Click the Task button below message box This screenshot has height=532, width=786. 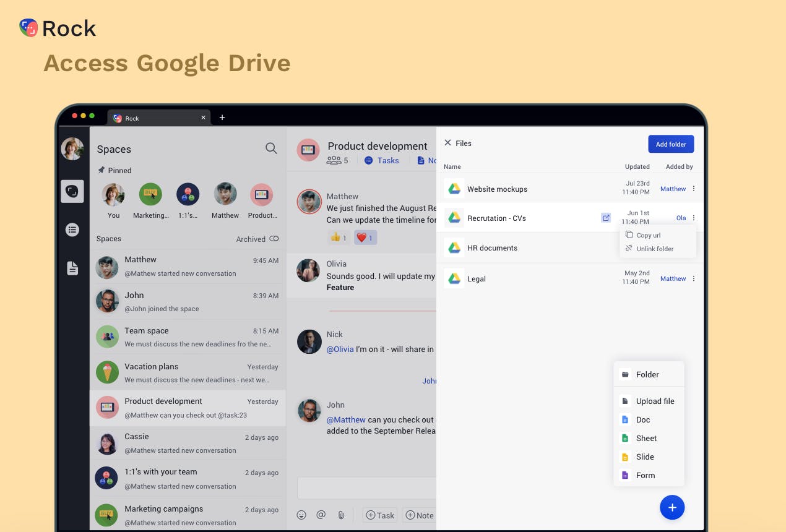[379, 515]
